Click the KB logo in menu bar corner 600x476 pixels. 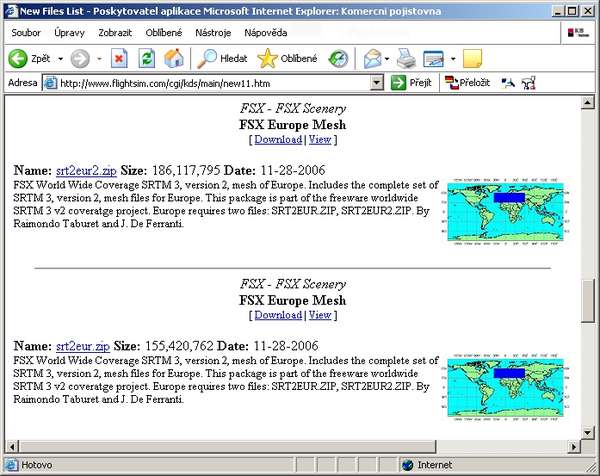pos(578,33)
